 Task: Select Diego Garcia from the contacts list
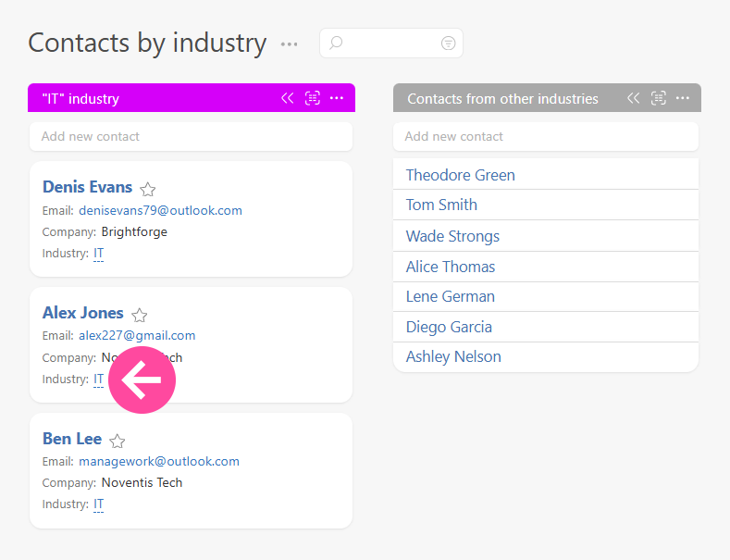[x=449, y=327]
